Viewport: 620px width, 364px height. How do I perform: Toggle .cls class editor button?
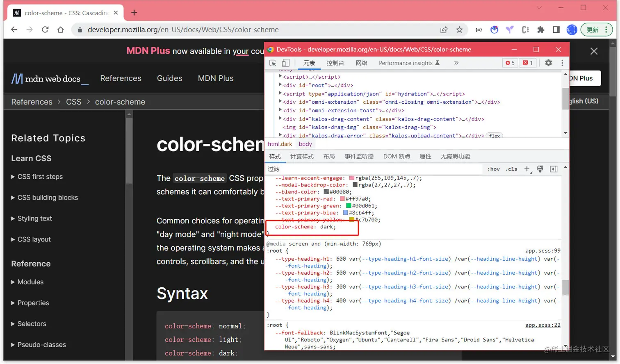pyautogui.click(x=511, y=169)
